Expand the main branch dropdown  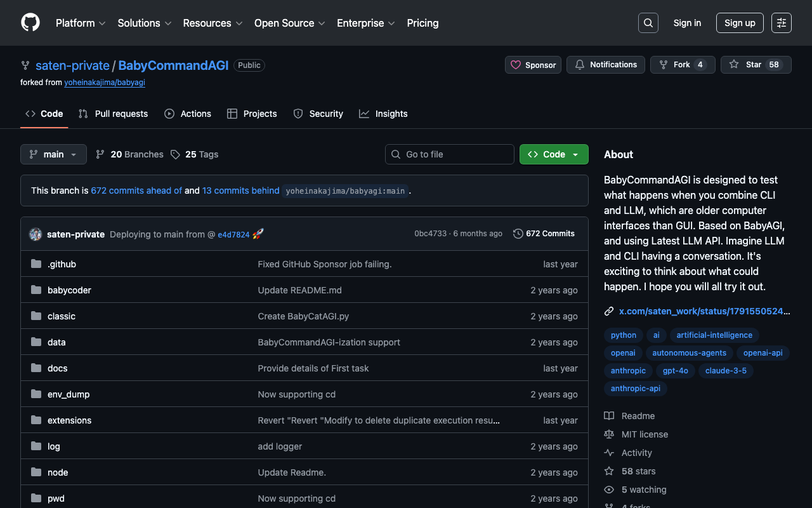click(53, 154)
